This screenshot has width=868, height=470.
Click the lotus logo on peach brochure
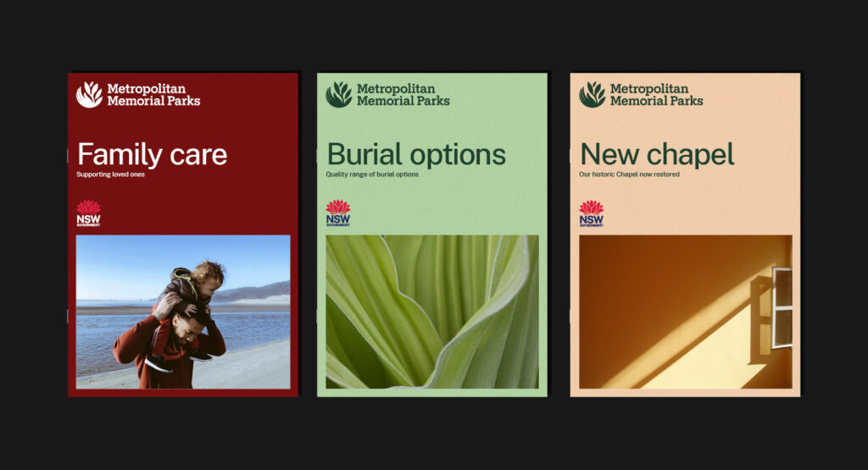click(593, 95)
